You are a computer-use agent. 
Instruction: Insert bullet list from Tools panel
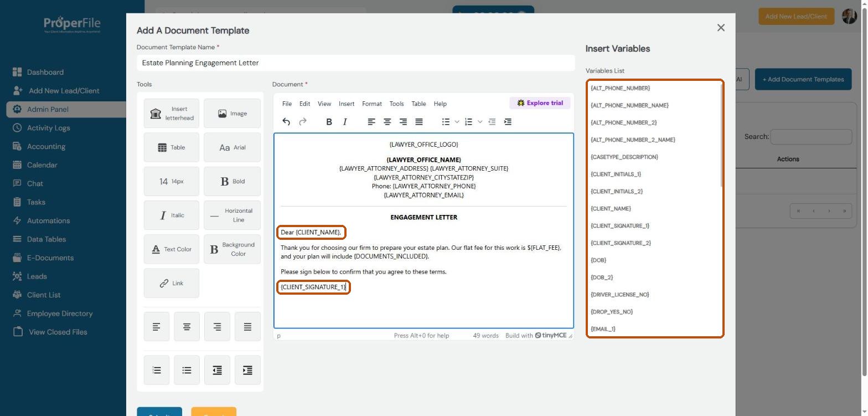click(187, 370)
